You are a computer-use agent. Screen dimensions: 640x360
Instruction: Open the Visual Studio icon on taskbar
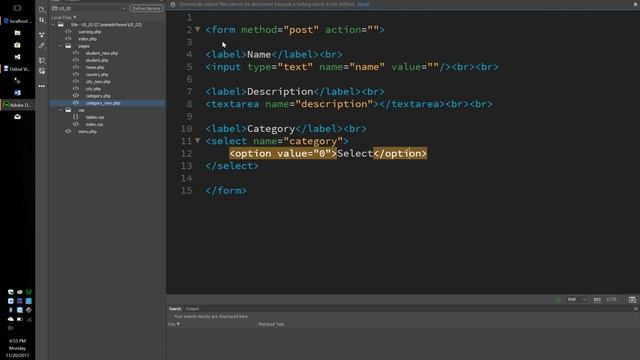[17, 57]
